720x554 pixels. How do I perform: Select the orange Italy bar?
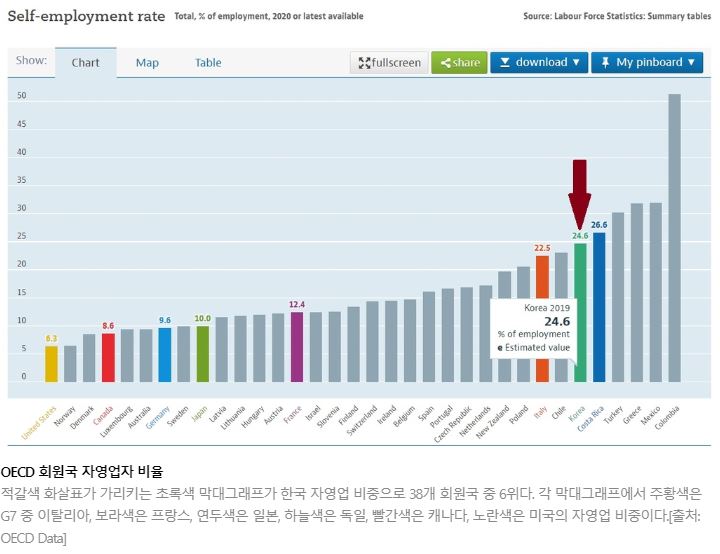[x=542, y=276]
